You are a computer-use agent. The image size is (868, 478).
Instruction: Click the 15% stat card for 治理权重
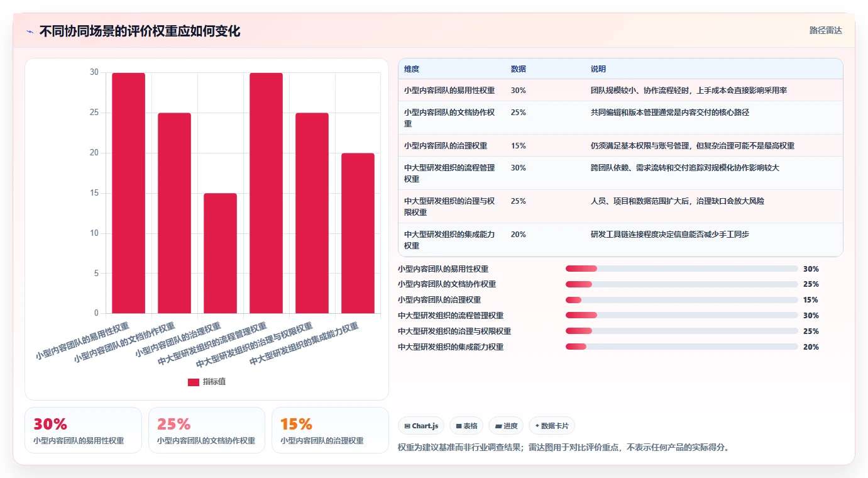330,430
